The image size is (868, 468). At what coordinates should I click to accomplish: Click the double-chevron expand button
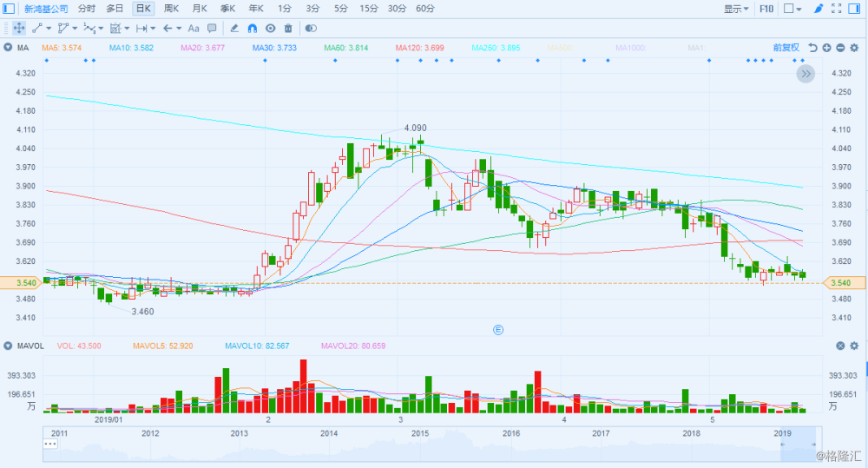806,74
